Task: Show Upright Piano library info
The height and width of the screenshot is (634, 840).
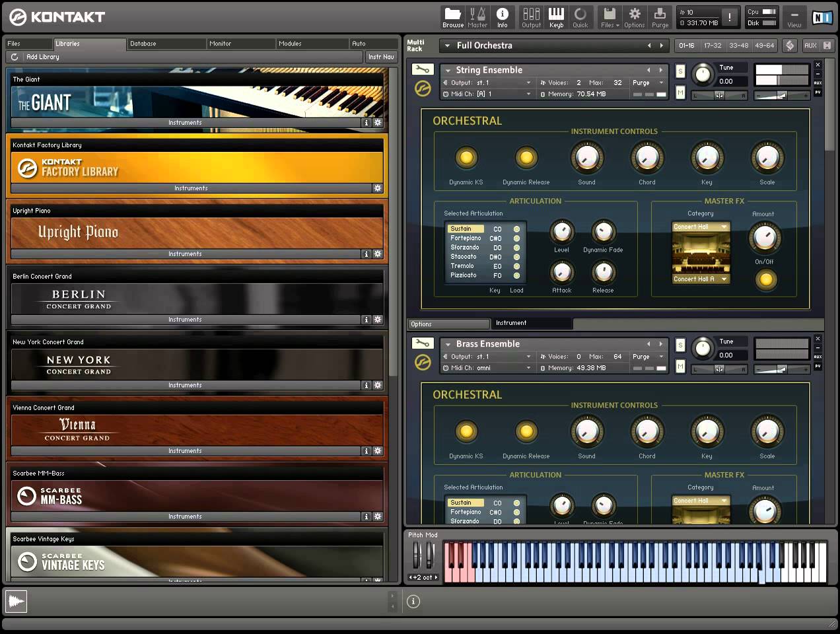Action: (x=367, y=254)
